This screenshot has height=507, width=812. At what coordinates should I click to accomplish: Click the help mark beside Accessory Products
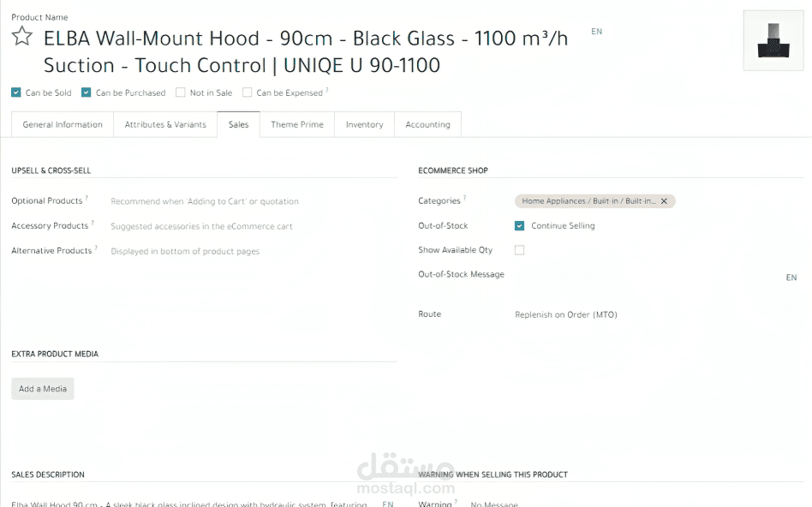(x=93, y=224)
